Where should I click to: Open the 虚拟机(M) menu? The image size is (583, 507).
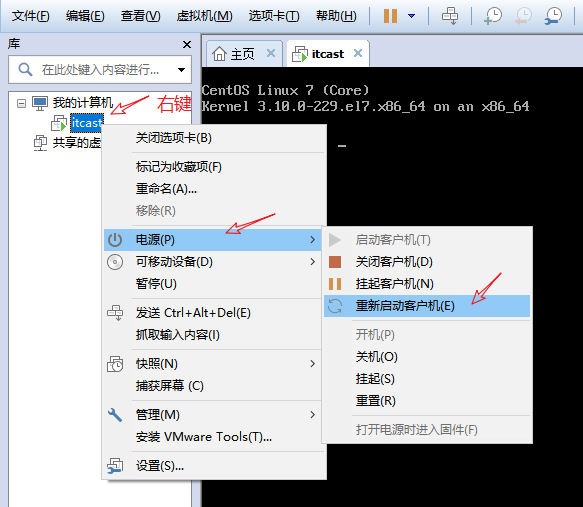(204, 16)
